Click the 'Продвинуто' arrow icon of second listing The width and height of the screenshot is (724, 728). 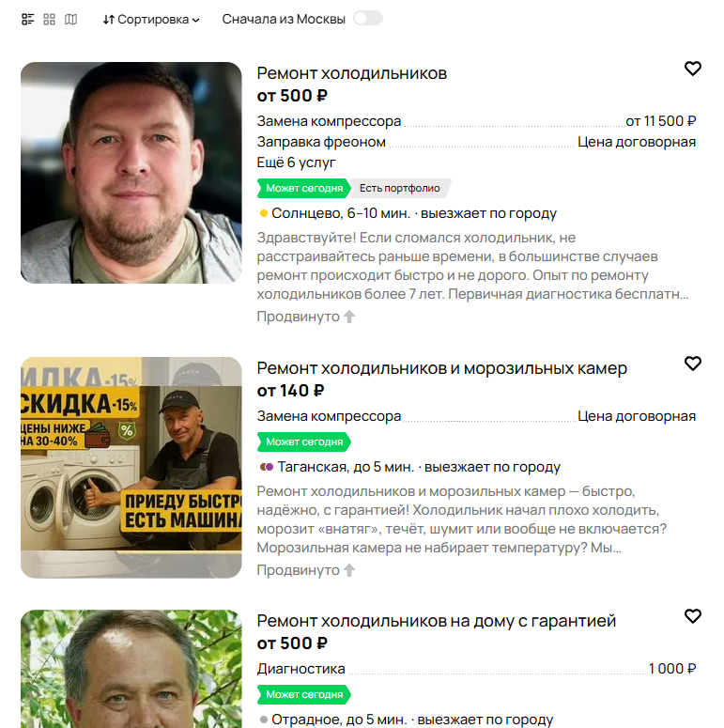point(349,570)
